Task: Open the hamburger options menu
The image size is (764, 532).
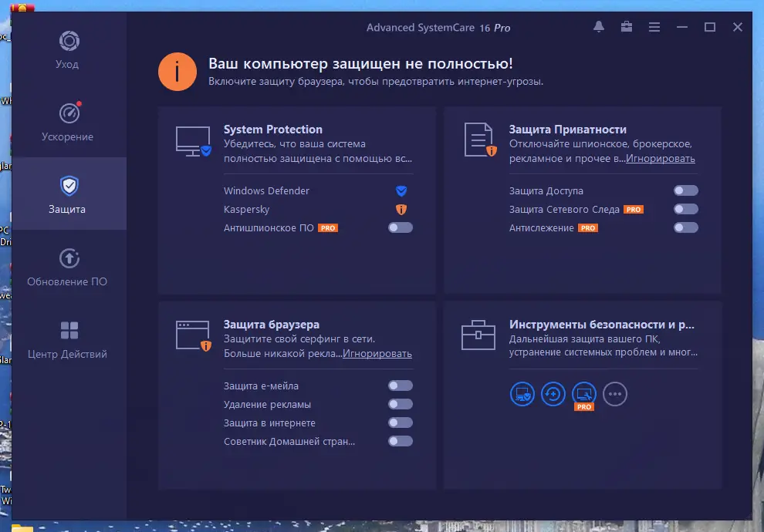Action: point(654,27)
